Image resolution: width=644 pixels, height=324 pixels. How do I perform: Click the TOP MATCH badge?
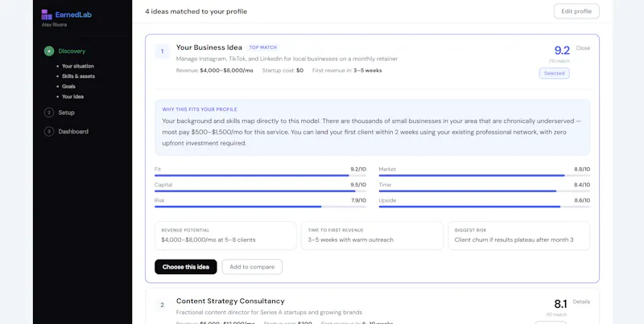263,47
